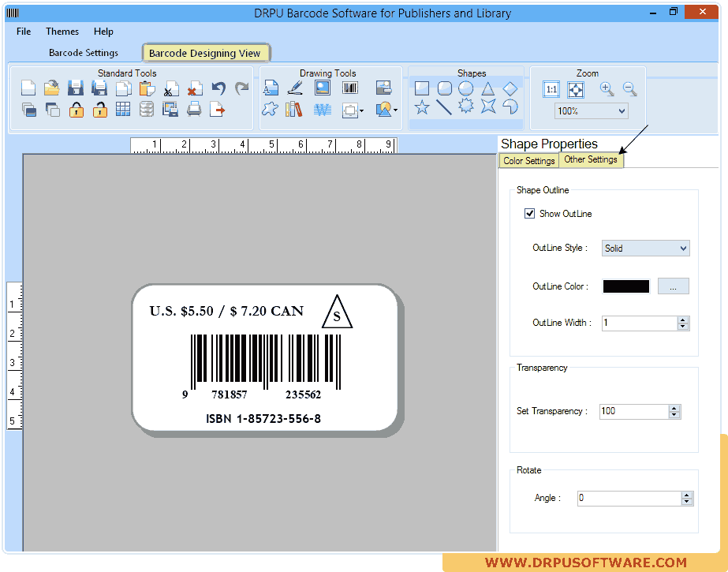Click the Send to Back layers icon
This screenshot has height=572, width=728.
click(53, 110)
